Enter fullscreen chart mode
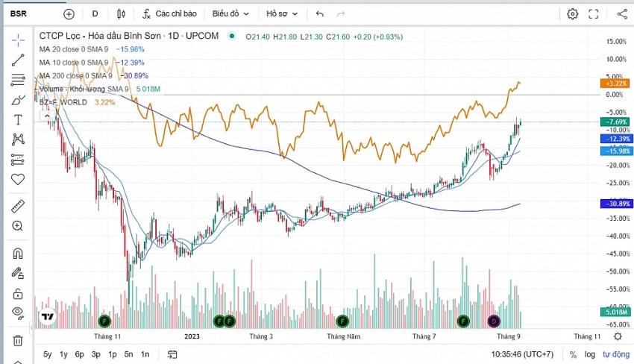634x364 pixels. pos(593,14)
